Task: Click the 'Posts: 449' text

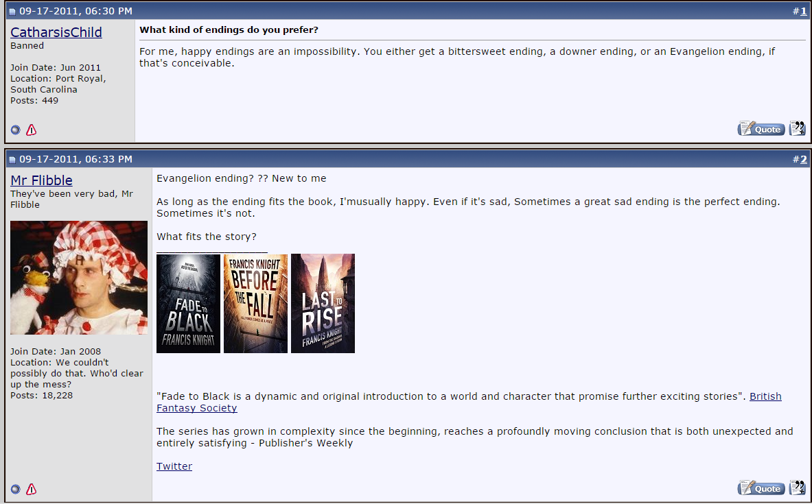Action: (x=34, y=100)
